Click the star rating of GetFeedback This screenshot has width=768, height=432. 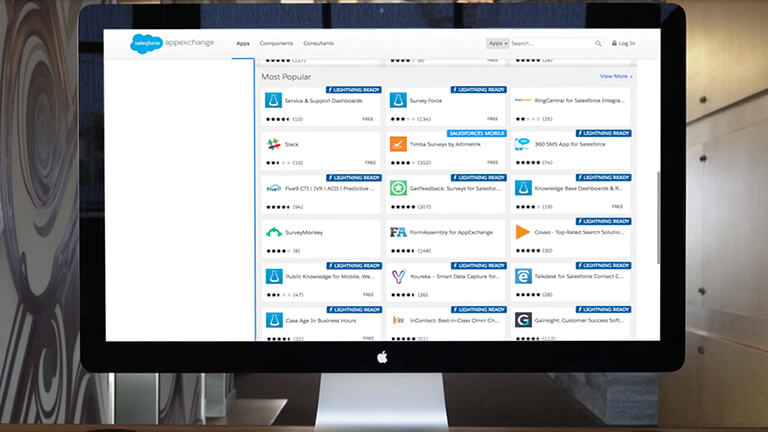pyautogui.click(x=403, y=207)
